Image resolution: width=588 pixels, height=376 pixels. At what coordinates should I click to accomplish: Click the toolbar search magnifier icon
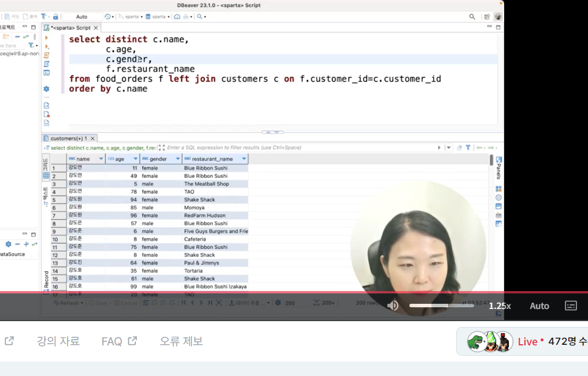coord(200,17)
